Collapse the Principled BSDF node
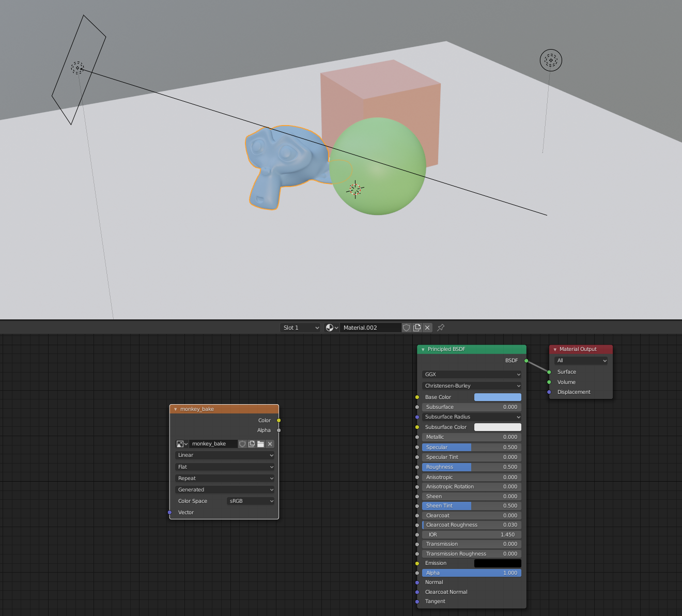 pos(423,349)
